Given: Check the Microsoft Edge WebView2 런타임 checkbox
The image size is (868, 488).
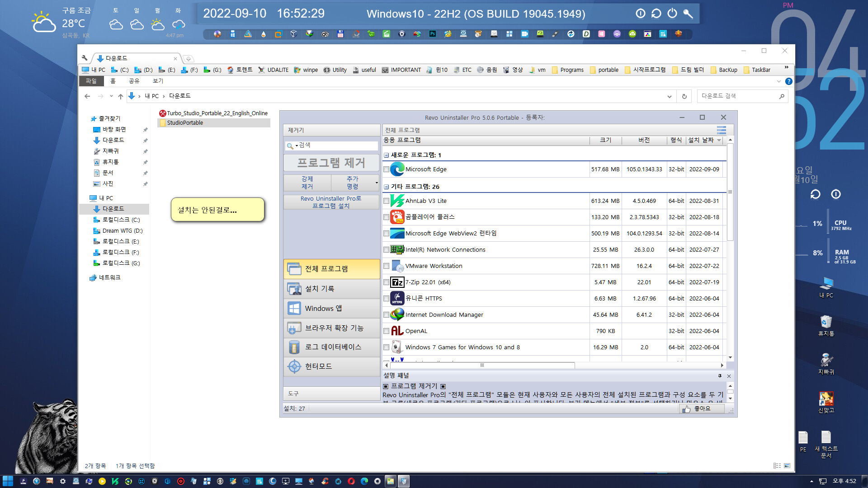Looking at the screenshot, I should [386, 234].
